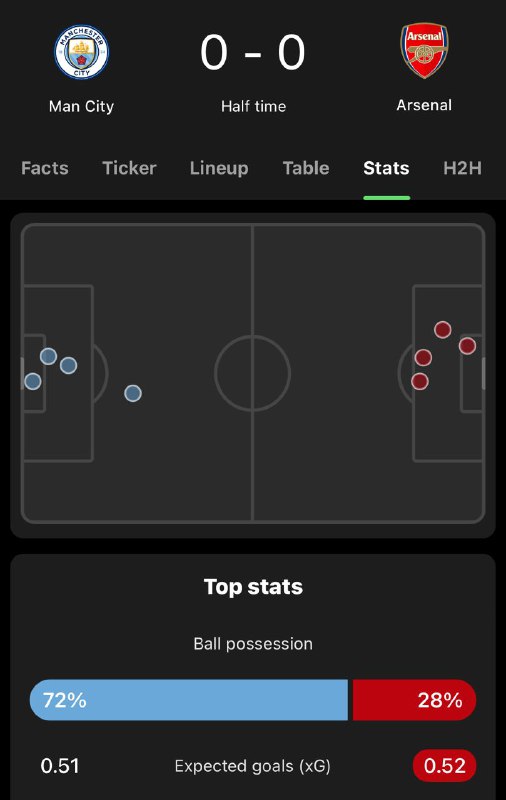Select City shot marker inside six-yard box top
This screenshot has width=506, height=800.
[x=48, y=356]
